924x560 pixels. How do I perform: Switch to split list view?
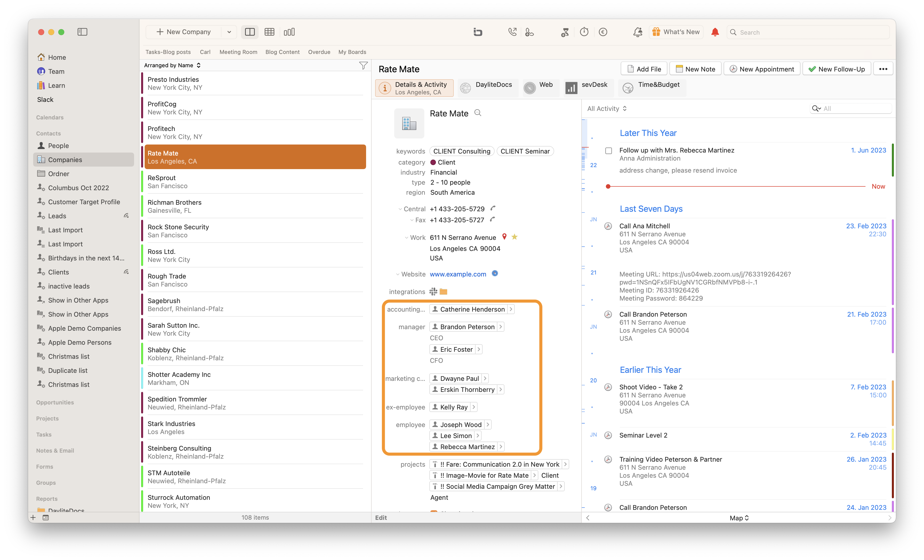tap(250, 32)
